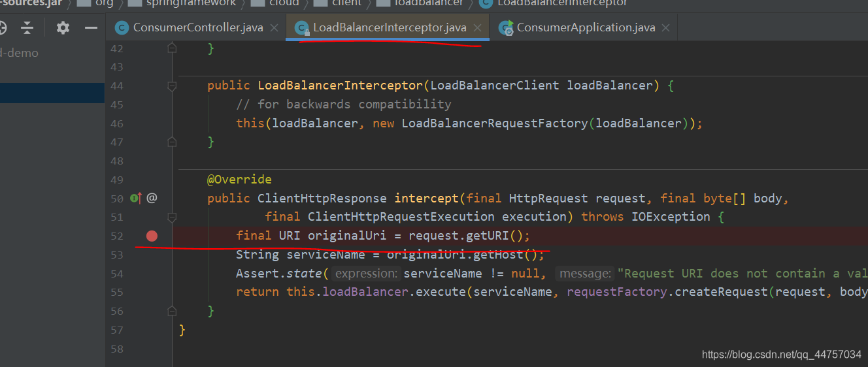Collapse the code fold marker at line 42
868x367 pixels.
(172, 48)
